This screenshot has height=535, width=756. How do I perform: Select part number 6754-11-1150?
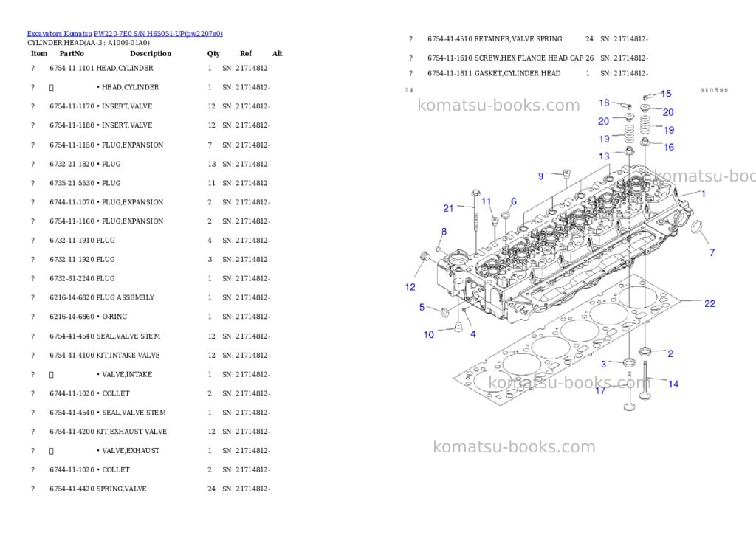72,145
